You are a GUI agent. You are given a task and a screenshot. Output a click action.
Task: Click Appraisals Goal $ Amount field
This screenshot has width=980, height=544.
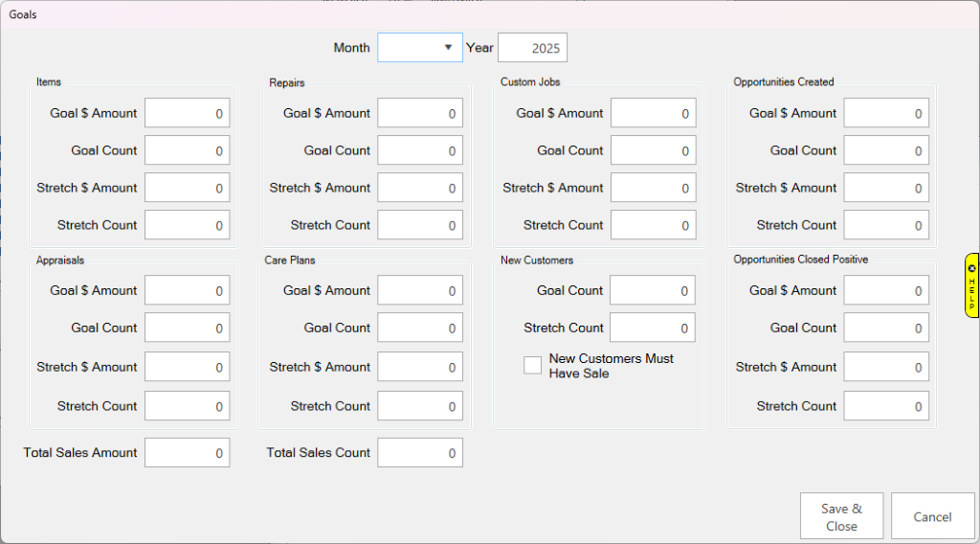[x=188, y=290]
